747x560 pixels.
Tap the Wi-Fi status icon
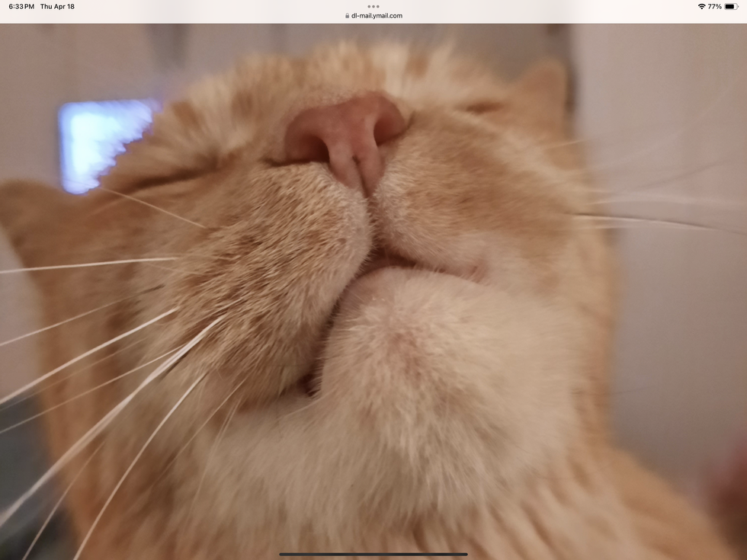click(x=701, y=7)
